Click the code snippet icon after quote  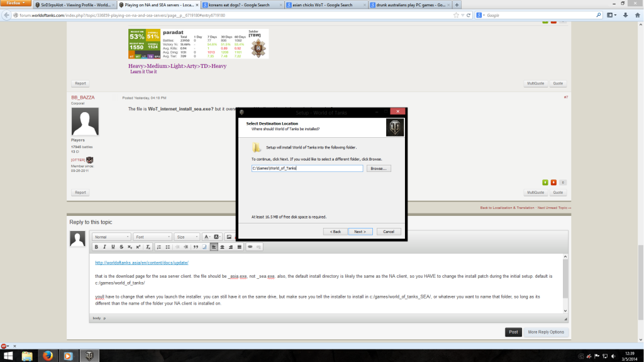click(x=204, y=247)
